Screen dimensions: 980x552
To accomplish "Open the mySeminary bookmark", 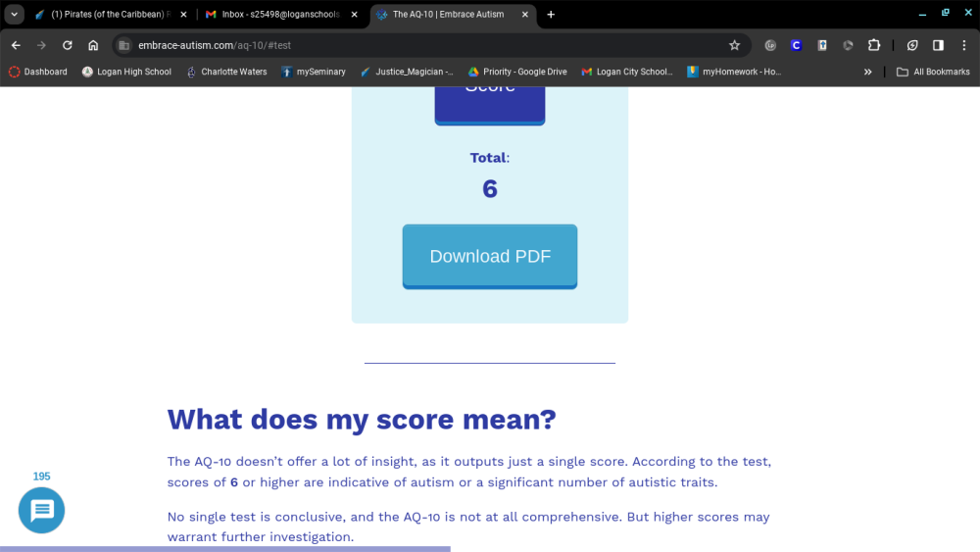I will (x=314, y=72).
